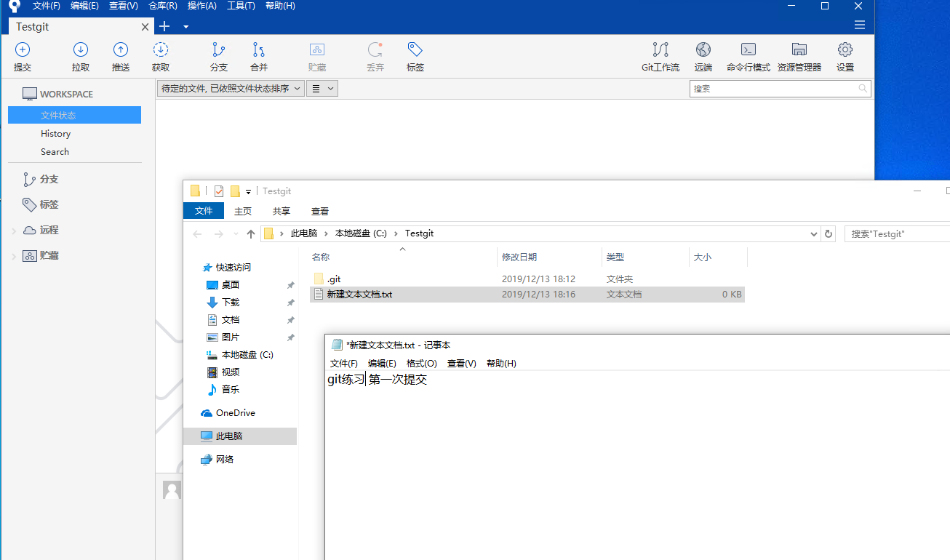
Task: Expand the 贮藏 sidebar section
Action: [14, 256]
